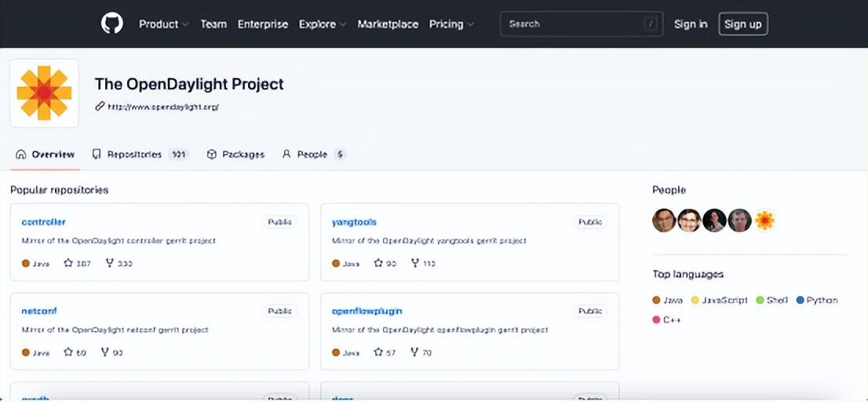Click the star icon on netconf repo
Image resolution: width=868 pixels, height=402 pixels.
pyautogui.click(x=68, y=353)
